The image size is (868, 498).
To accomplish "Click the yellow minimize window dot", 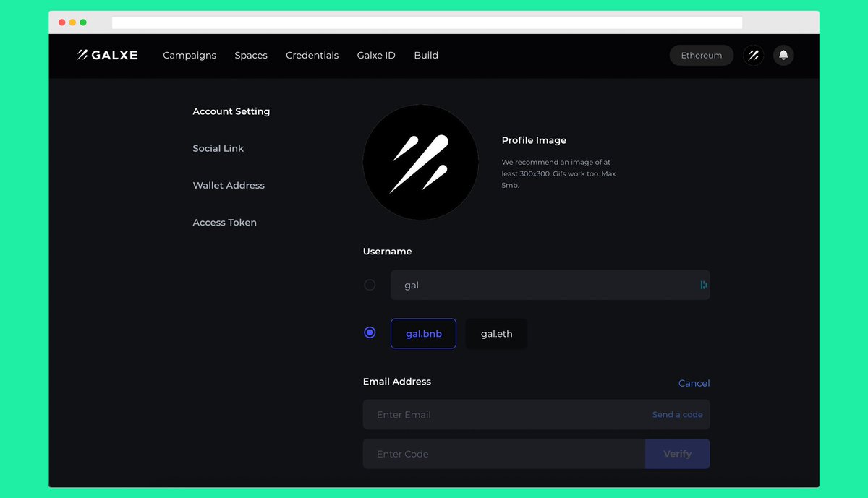I will click(x=72, y=22).
